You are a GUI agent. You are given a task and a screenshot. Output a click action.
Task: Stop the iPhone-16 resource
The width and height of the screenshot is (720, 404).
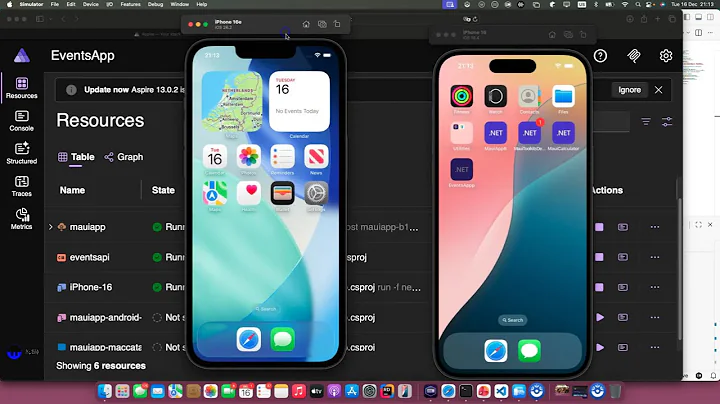coord(599,287)
